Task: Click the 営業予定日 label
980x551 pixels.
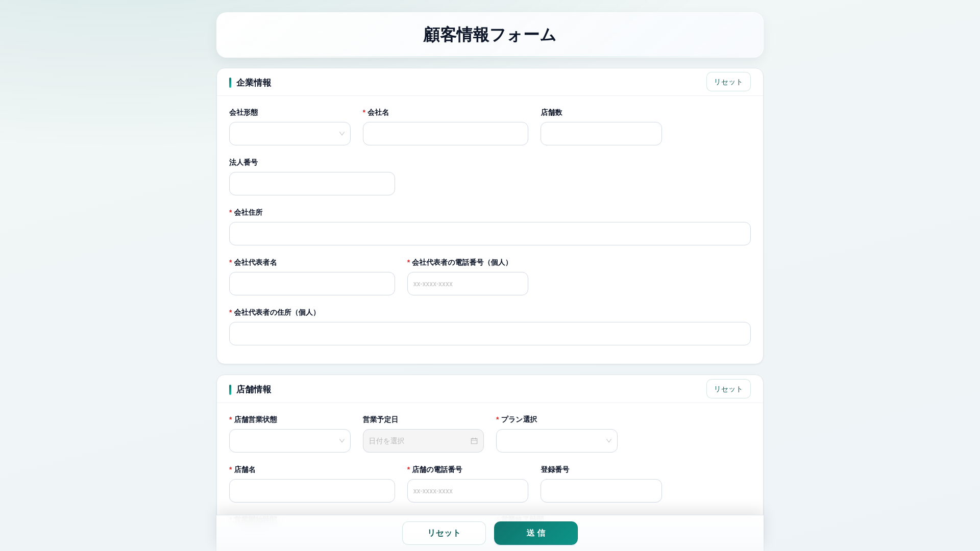Action: coord(380,419)
